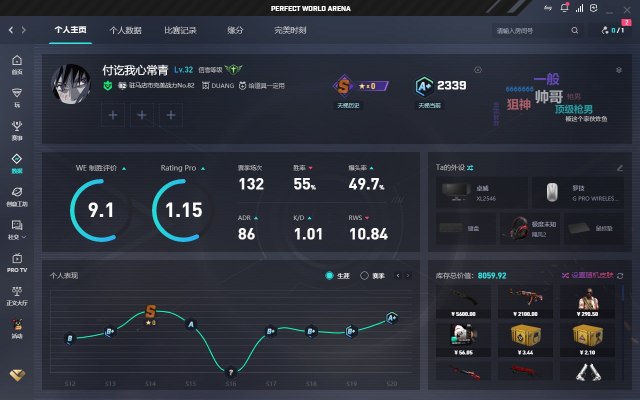
Task: Open the red headset peripheral card
Action: (x=530, y=229)
